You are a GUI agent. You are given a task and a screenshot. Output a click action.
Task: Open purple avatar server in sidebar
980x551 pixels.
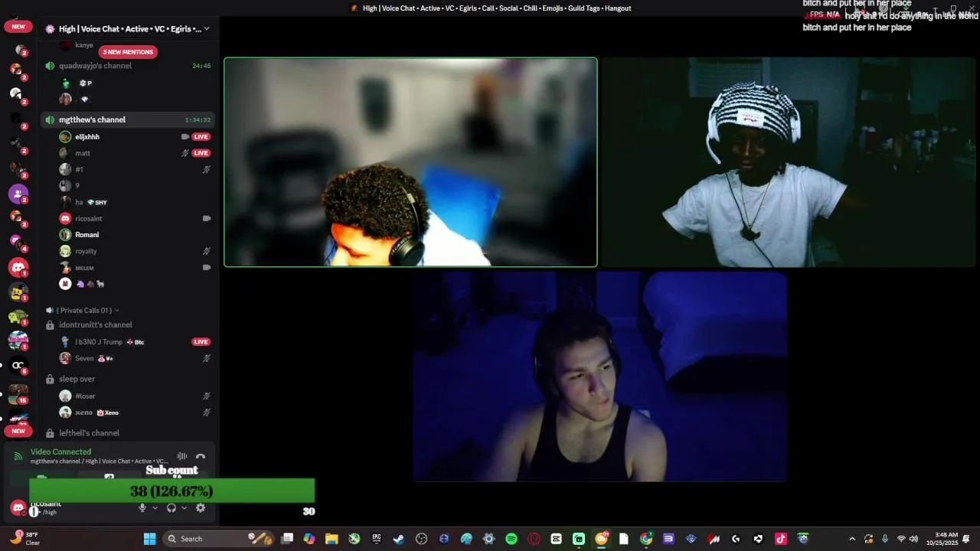click(18, 194)
